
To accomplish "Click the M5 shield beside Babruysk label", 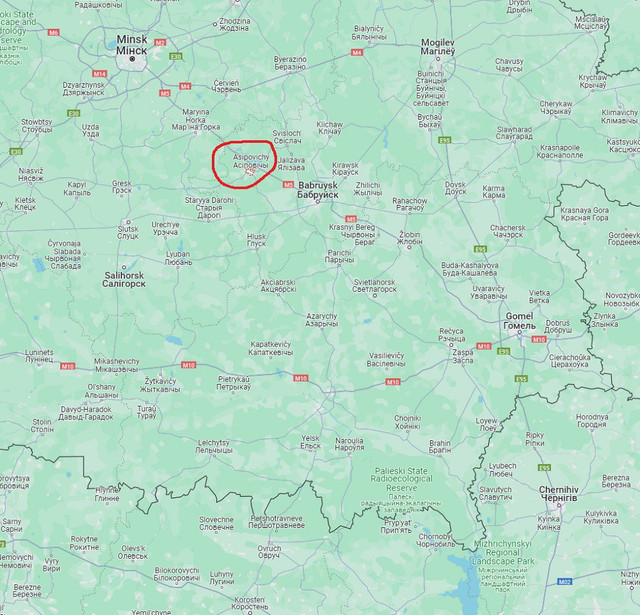I will click(x=288, y=185).
